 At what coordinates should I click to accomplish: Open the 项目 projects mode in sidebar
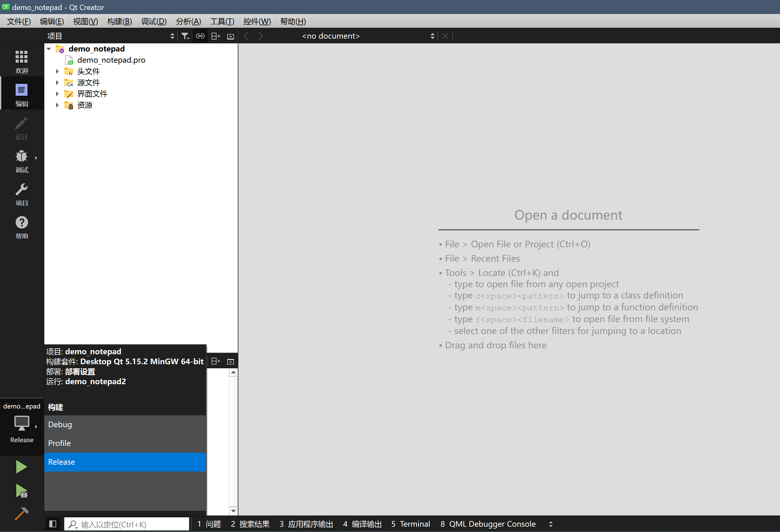(x=22, y=194)
